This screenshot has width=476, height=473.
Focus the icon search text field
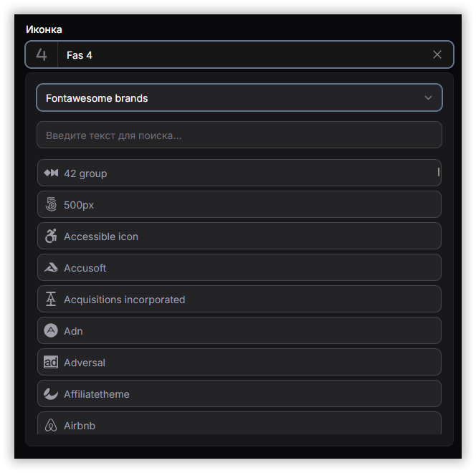click(x=239, y=135)
